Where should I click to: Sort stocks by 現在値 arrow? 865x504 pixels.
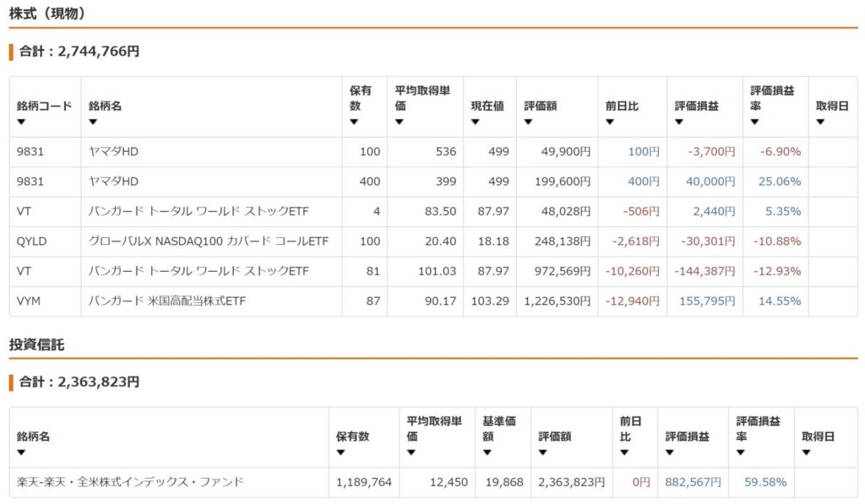(476, 122)
